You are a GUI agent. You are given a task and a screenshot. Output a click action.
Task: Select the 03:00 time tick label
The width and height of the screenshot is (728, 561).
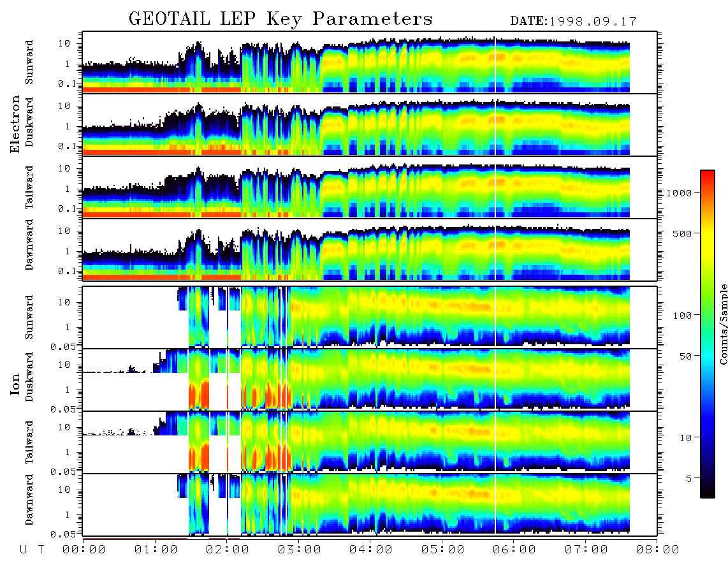(300, 550)
